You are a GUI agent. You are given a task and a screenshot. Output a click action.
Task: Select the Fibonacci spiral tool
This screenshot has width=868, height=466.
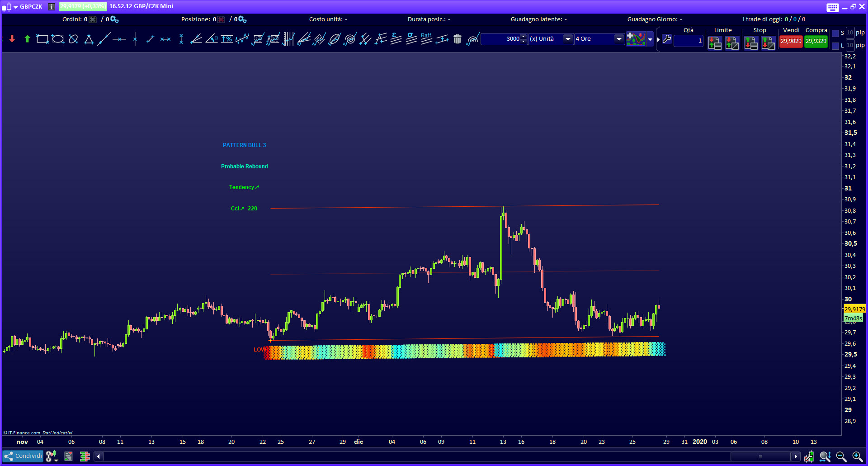pos(349,39)
